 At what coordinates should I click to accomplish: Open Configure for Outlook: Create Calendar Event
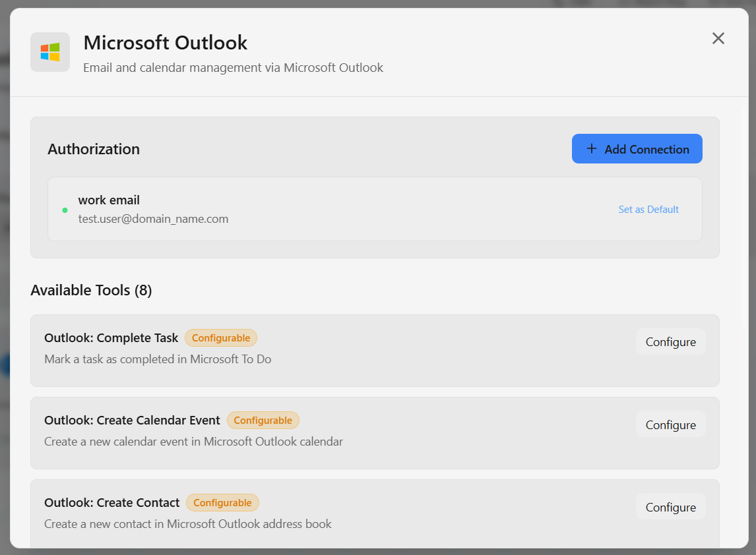pyautogui.click(x=670, y=425)
